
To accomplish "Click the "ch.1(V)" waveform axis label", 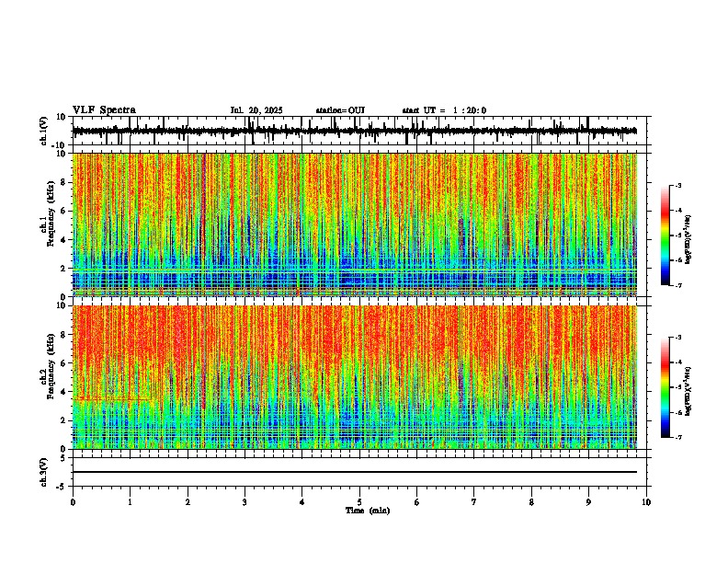I will tap(44, 131).
